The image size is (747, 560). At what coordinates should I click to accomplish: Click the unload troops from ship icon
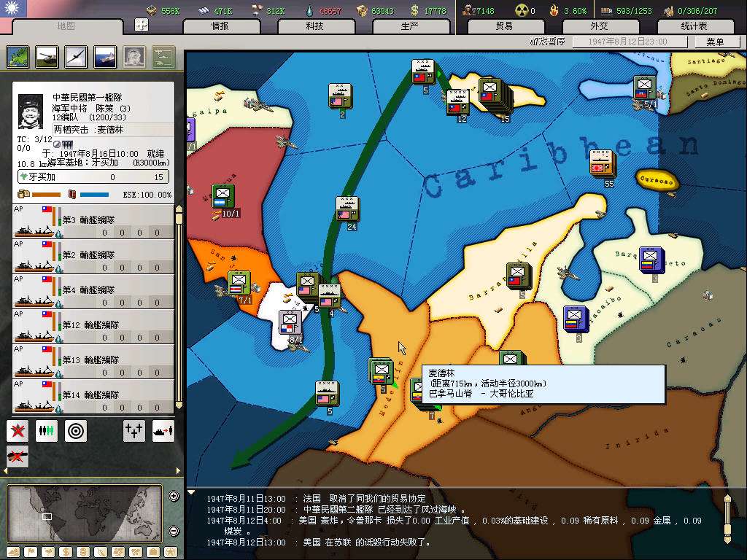point(163,431)
